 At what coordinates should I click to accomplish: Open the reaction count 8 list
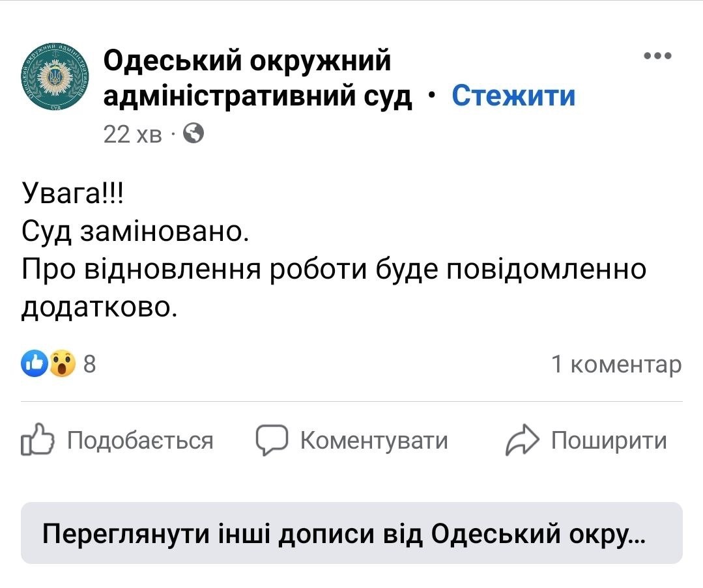[90, 363]
